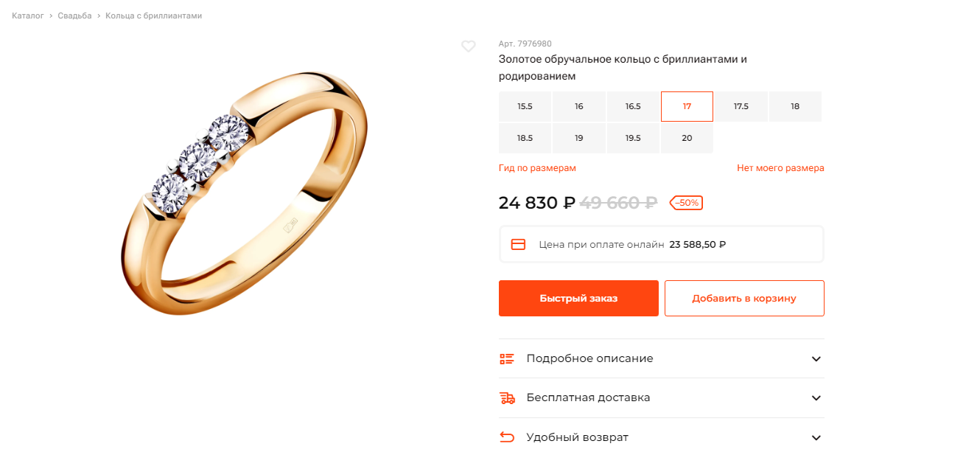Click the -50% discount tag badge

pos(686,203)
